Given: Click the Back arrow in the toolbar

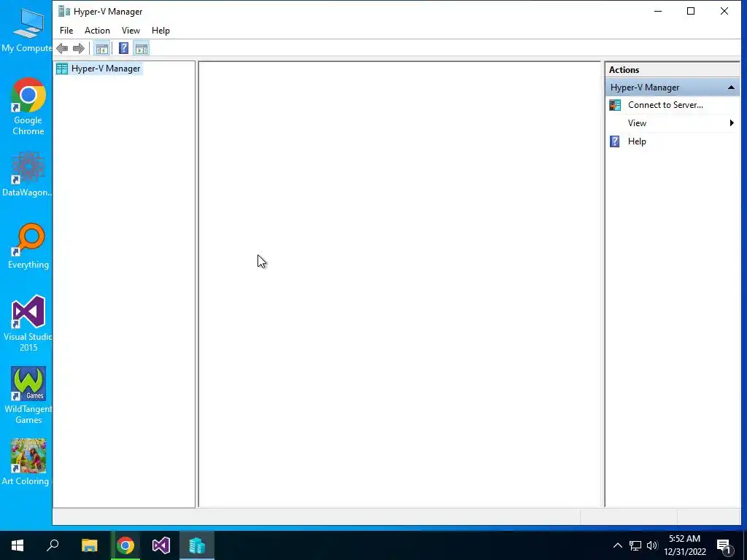Looking at the screenshot, I should point(62,48).
